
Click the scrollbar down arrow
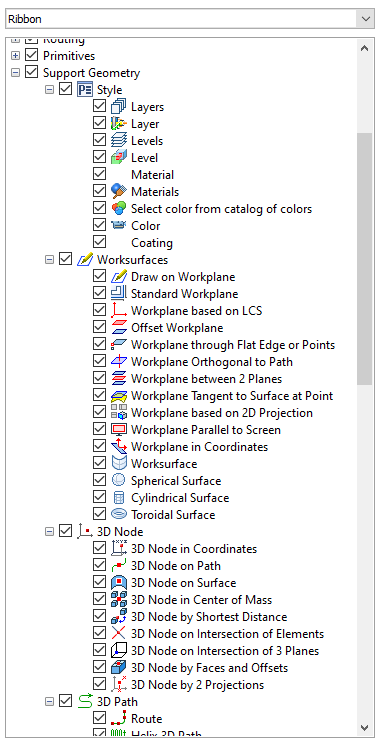pos(364,727)
